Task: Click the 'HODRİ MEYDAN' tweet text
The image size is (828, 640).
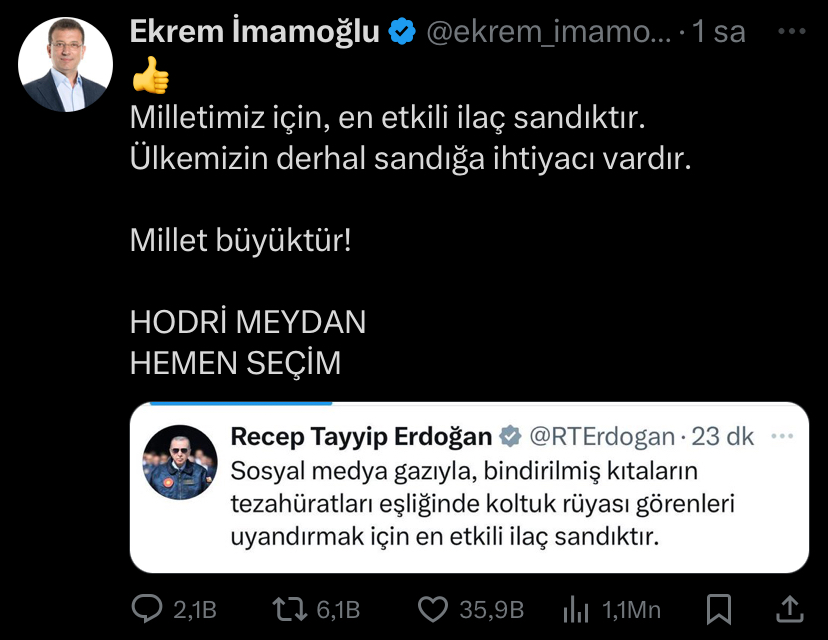Action: (x=248, y=322)
